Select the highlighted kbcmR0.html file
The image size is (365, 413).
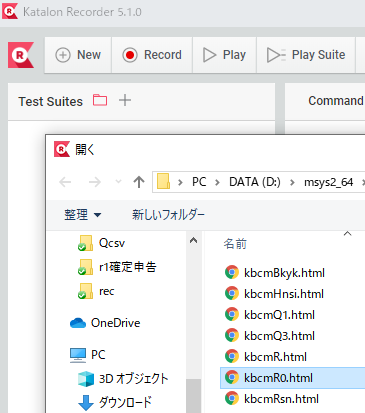click(x=293, y=378)
